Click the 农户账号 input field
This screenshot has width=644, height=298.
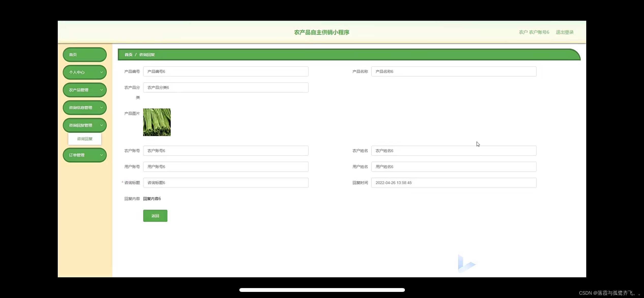(226, 151)
